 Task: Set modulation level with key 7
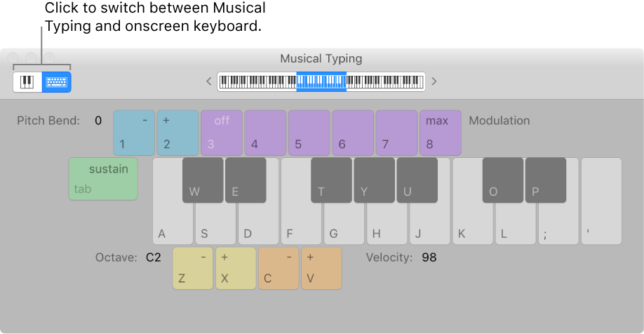pyautogui.click(x=397, y=133)
